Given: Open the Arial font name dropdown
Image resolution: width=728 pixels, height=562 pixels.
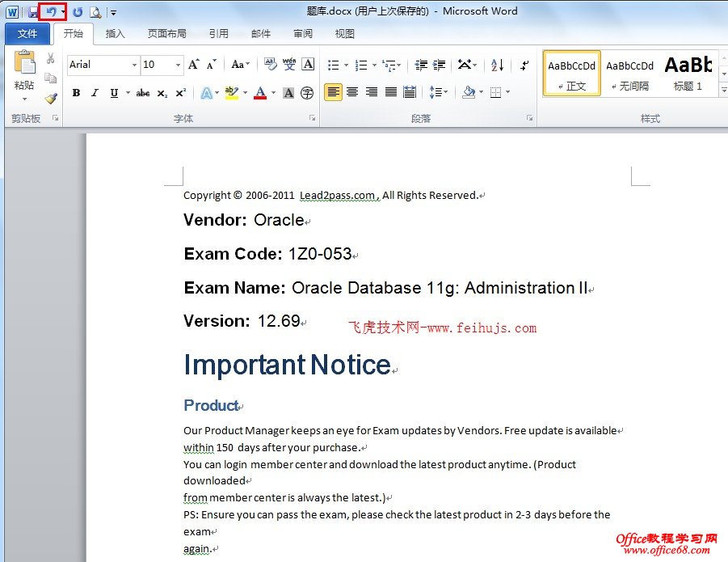Looking at the screenshot, I should pos(134,65).
